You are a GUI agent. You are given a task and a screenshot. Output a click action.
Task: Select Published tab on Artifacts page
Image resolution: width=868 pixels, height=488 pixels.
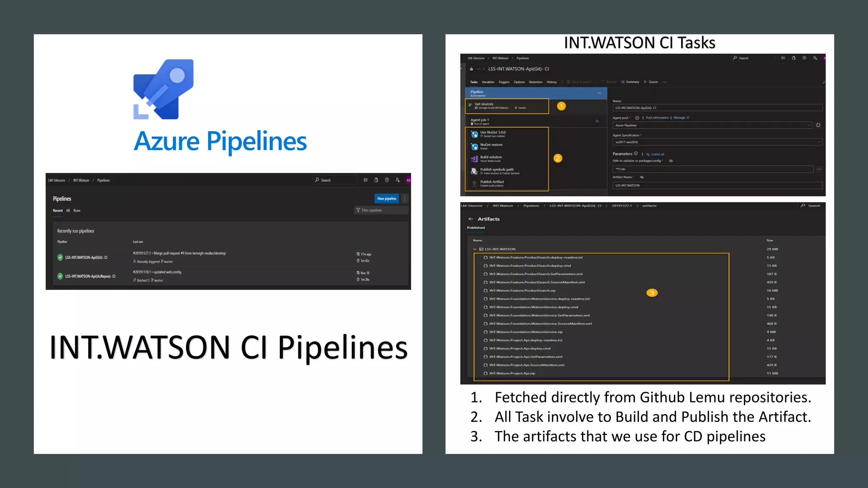[x=476, y=228]
